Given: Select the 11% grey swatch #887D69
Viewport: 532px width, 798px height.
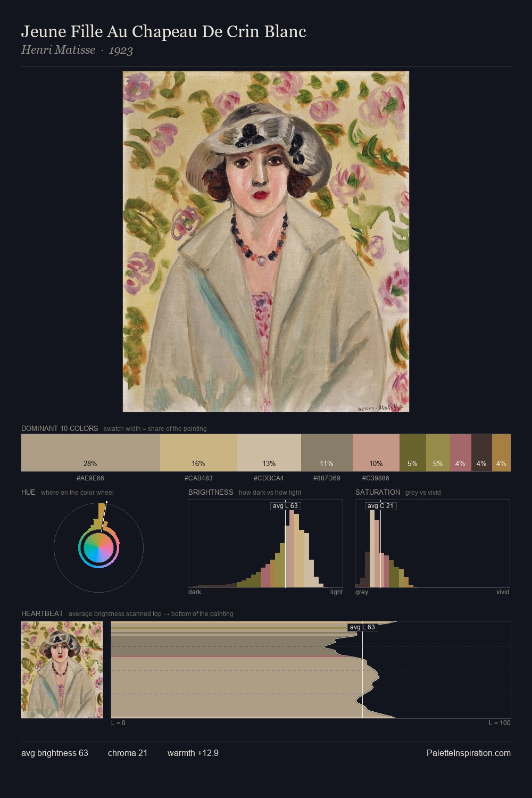Looking at the screenshot, I should [x=327, y=453].
